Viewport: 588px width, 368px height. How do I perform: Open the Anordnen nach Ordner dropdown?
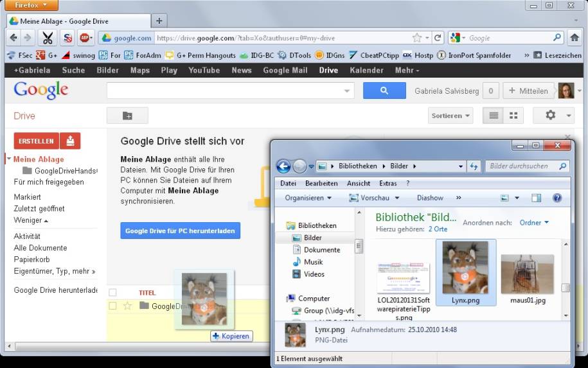coord(534,223)
